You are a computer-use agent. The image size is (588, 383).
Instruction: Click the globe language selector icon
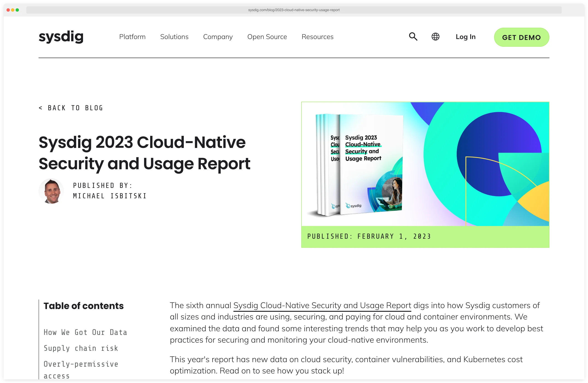click(x=435, y=37)
